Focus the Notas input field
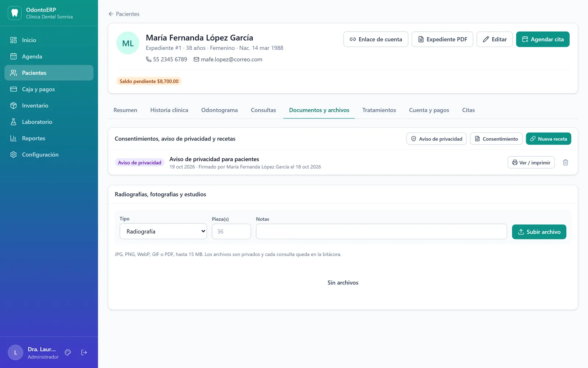 coord(381,231)
